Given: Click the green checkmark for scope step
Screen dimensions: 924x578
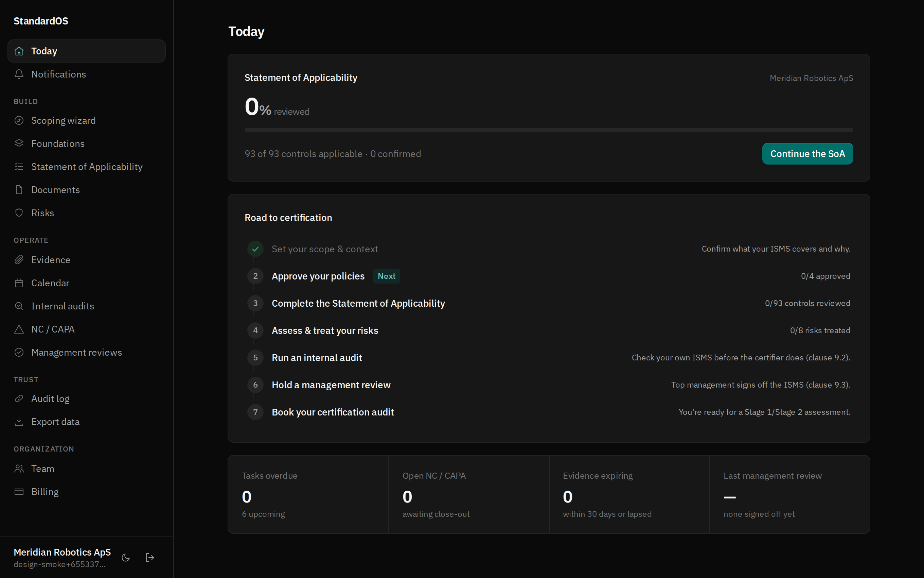Looking at the screenshot, I should tap(255, 249).
